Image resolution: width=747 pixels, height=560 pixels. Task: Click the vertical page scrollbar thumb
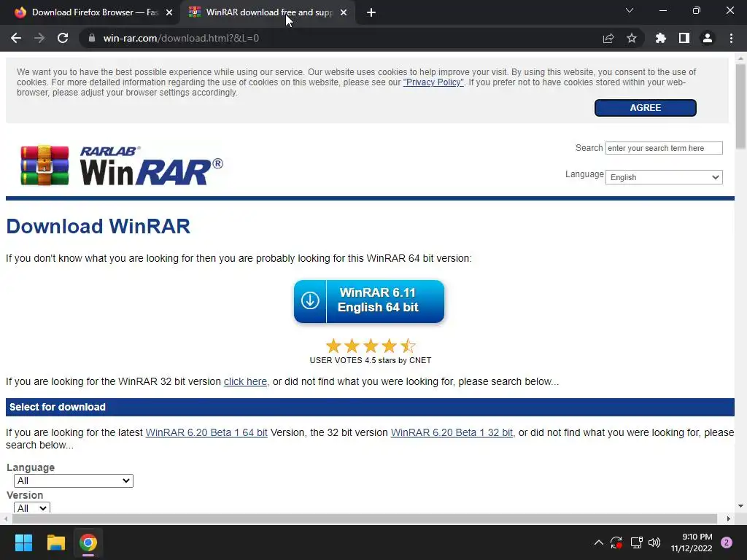click(x=741, y=106)
